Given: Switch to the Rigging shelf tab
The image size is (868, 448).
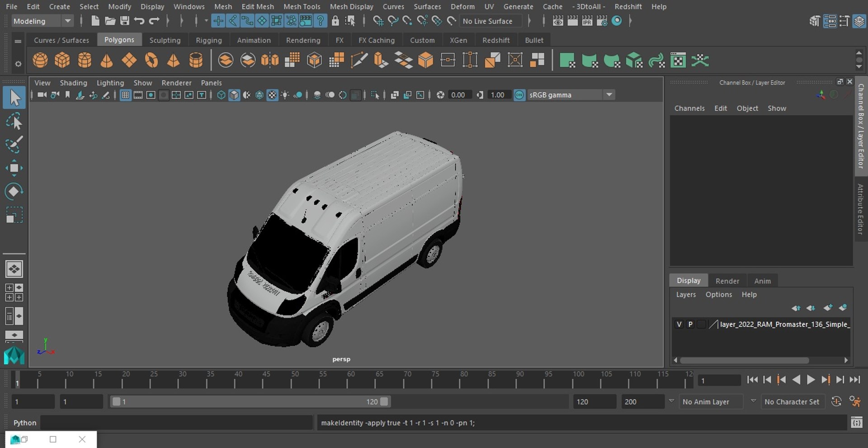Looking at the screenshot, I should (x=209, y=40).
